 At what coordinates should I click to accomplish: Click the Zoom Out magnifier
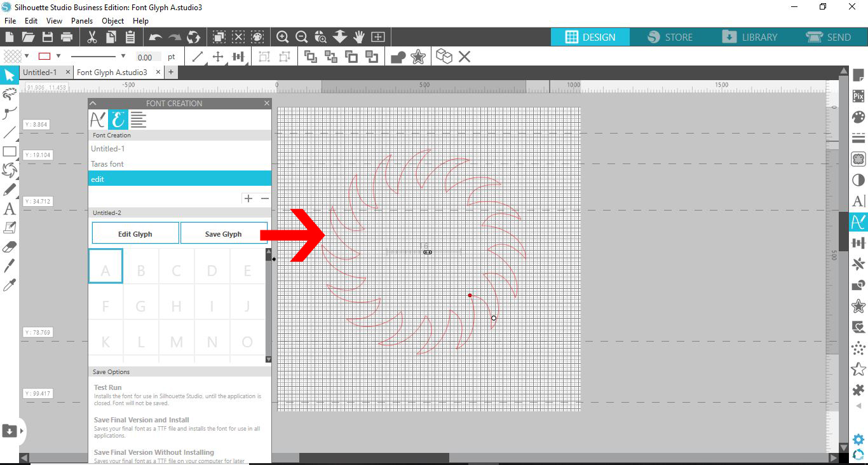coord(302,37)
